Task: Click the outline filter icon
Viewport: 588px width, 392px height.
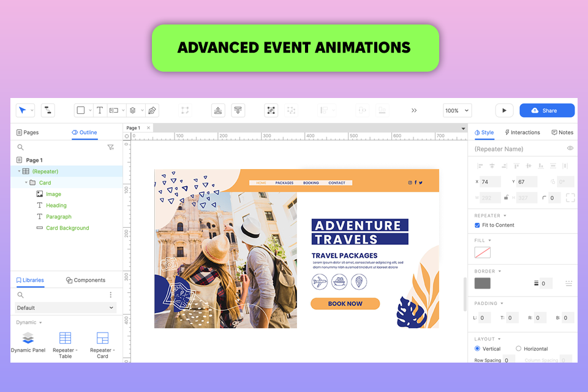Action: (111, 148)
